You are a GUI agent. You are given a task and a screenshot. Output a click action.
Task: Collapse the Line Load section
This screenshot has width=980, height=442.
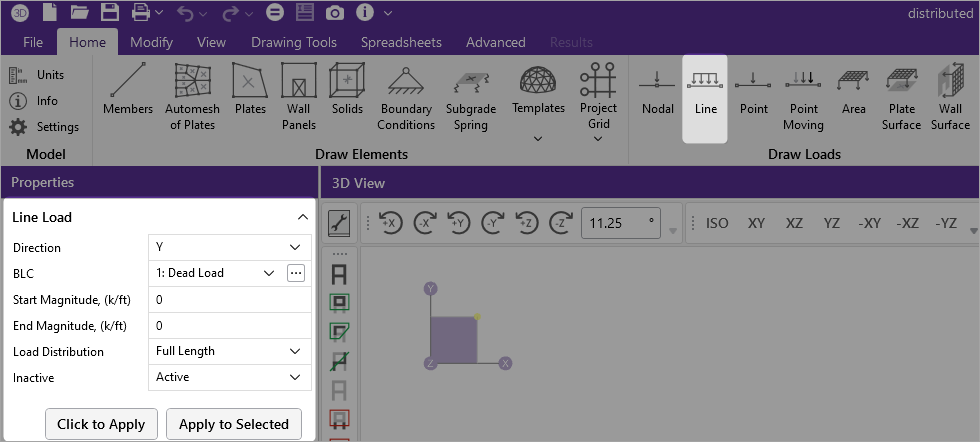(302, 217)
